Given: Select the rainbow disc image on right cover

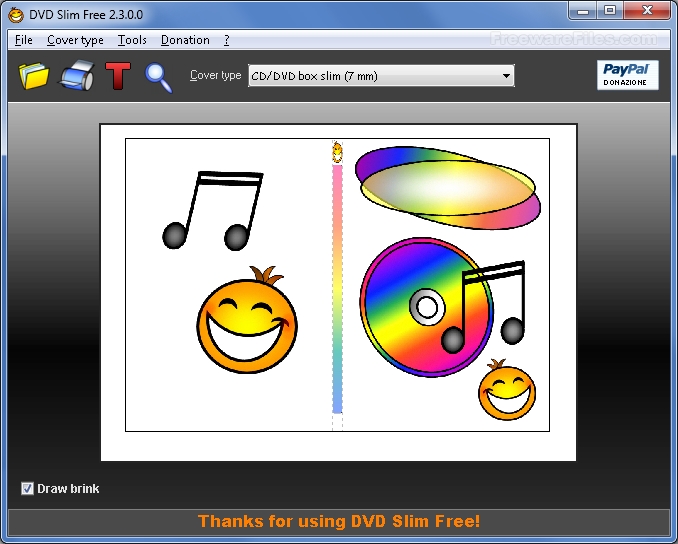Looking at the screenshot, I should 426,307.
